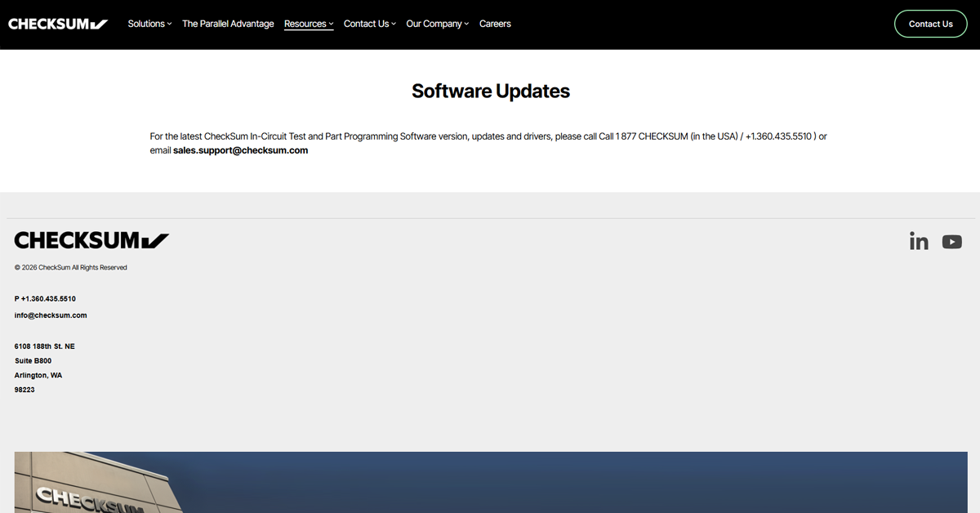Click the copyright 2026 CheckSum text

point(71,267)
